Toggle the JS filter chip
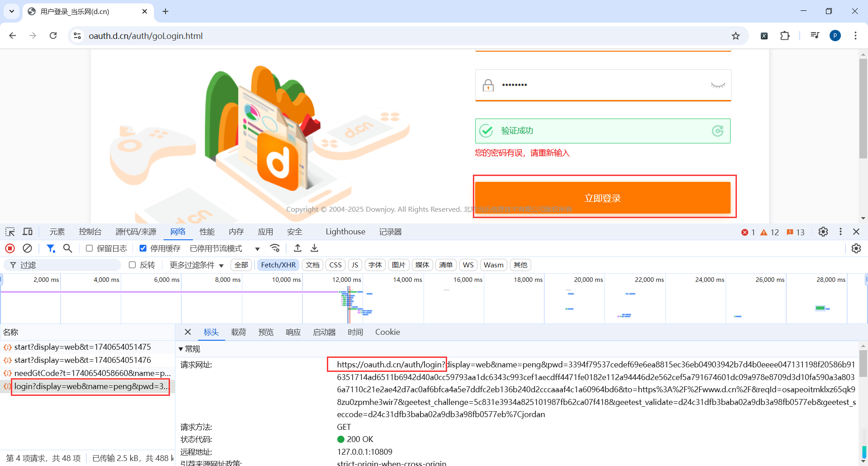868x466 pixels. pos(355,265)
